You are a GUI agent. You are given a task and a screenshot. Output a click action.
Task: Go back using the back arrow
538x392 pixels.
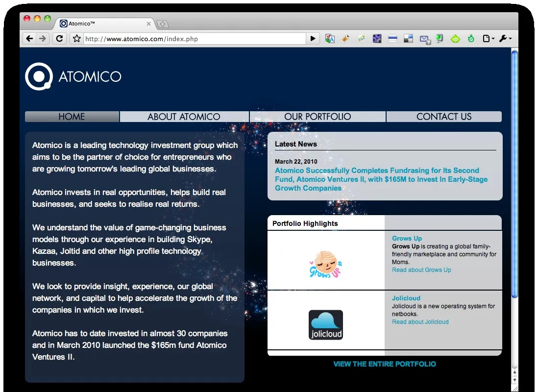[x=30, y=38]
